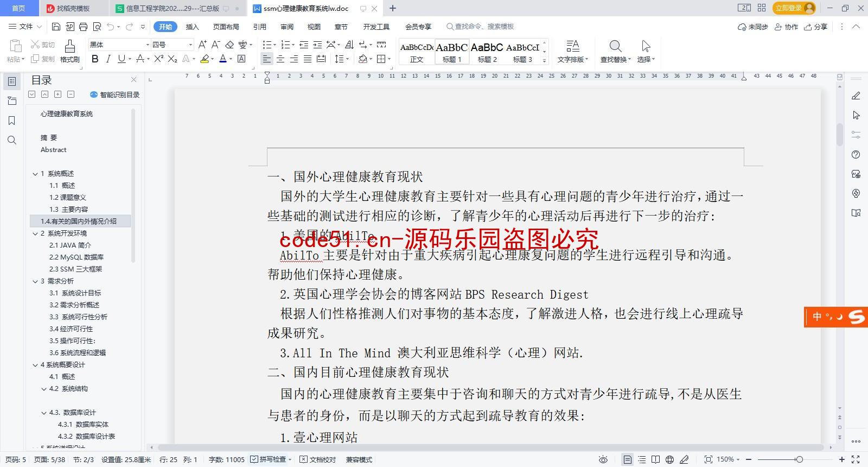Click the Select (选择) cursor icon
The width and height of the screenshot is (868, 467).
point(646,46)
